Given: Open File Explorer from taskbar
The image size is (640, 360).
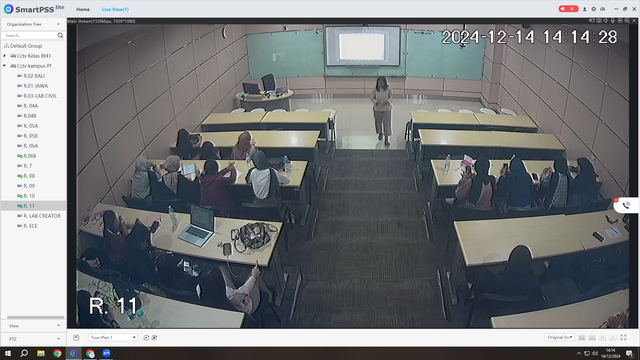Looking at the screenshot, I should pyautogui.click(x=41, y=353).
